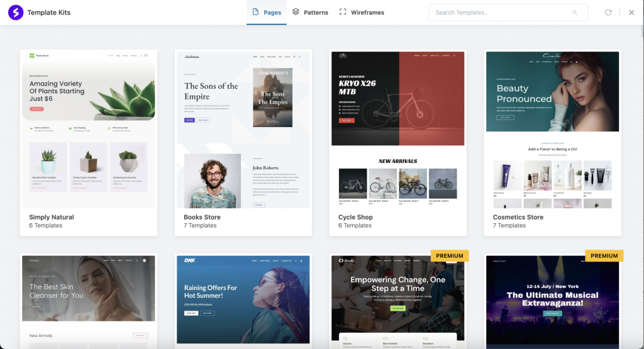
Task: Click the Books Store title
Action: click(x=202, y=217)
